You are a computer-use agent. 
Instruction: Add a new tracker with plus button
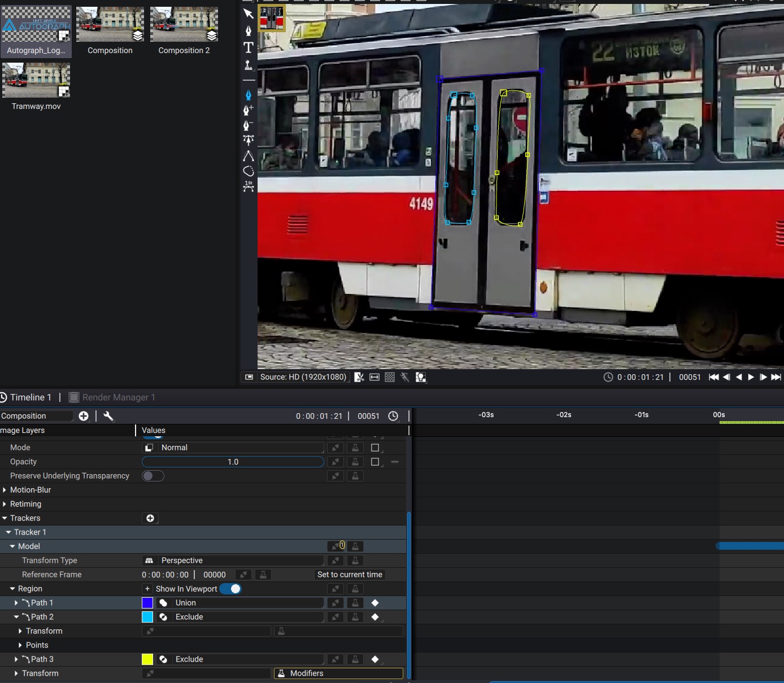coord(150,518)
